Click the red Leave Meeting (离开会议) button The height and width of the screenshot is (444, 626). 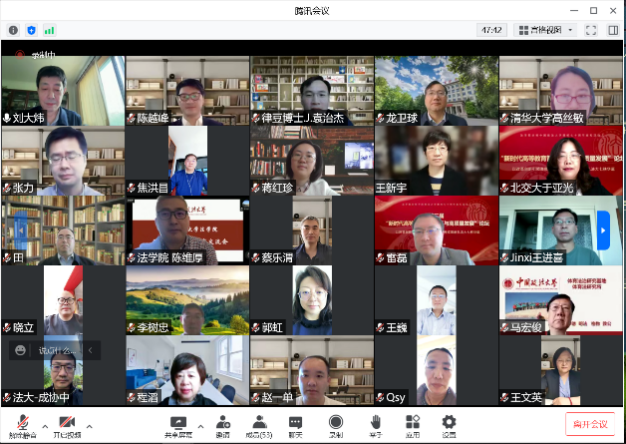pos(590,424)
